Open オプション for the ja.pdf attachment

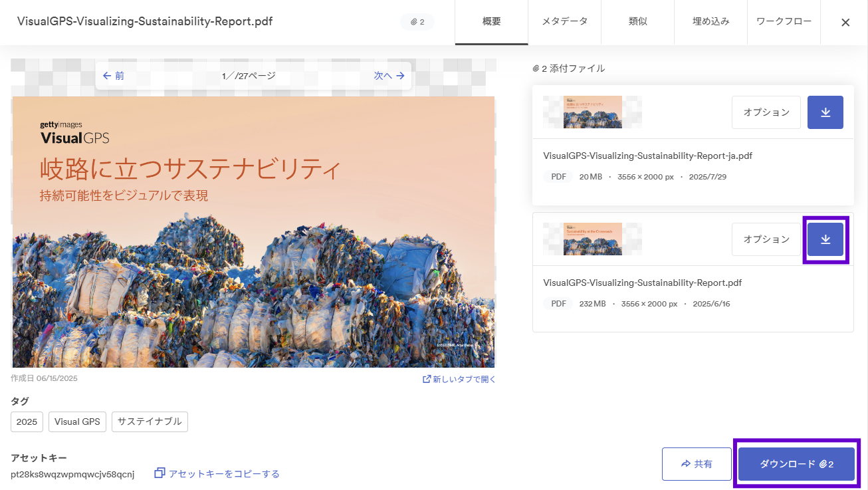(766, 112)
